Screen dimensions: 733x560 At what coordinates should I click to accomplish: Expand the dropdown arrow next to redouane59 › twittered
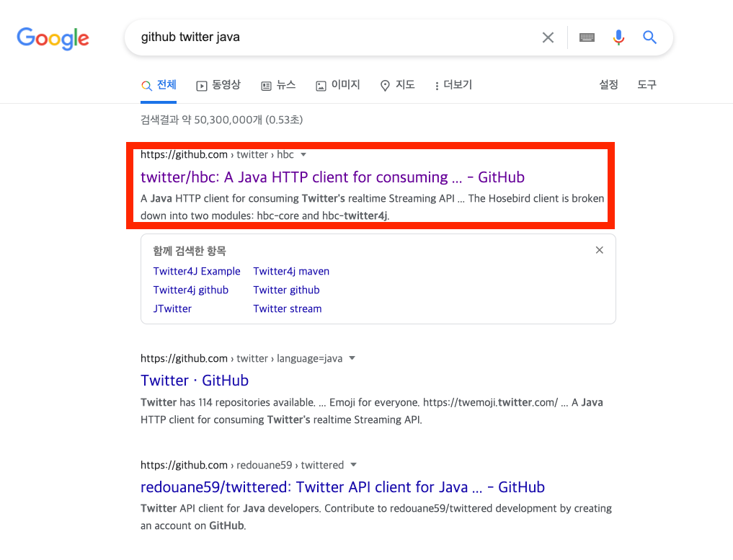(354, 465)
